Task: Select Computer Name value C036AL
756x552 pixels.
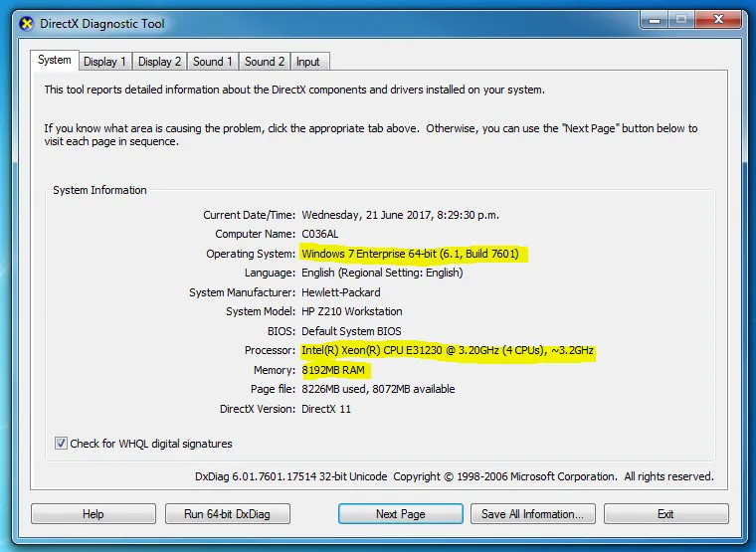Action: (x=319, y=234)
